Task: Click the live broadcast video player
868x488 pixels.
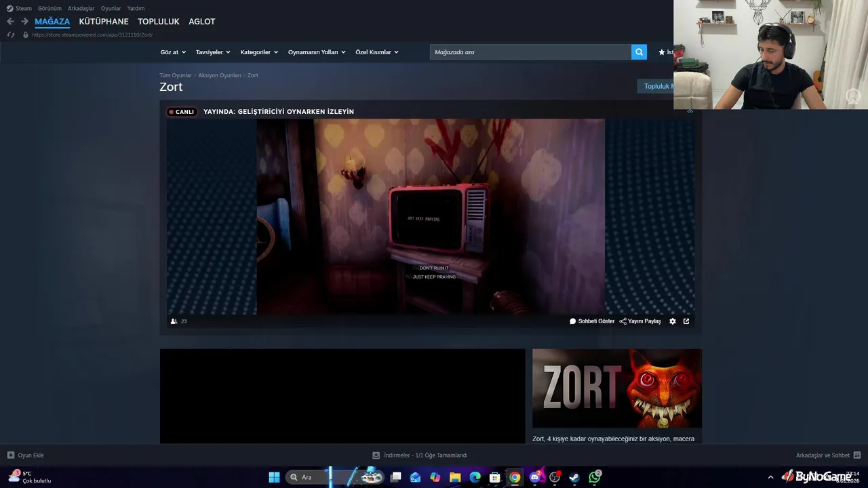Action: click(x=431, y=217)
